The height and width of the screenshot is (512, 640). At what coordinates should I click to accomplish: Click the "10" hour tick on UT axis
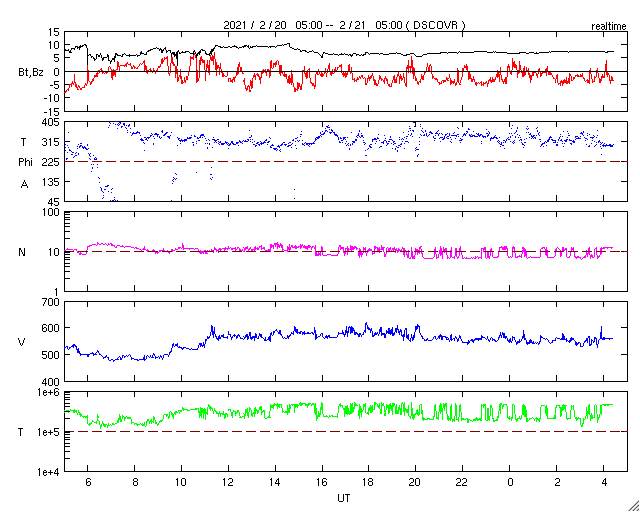pyautogui.click(x=181, y=482)
